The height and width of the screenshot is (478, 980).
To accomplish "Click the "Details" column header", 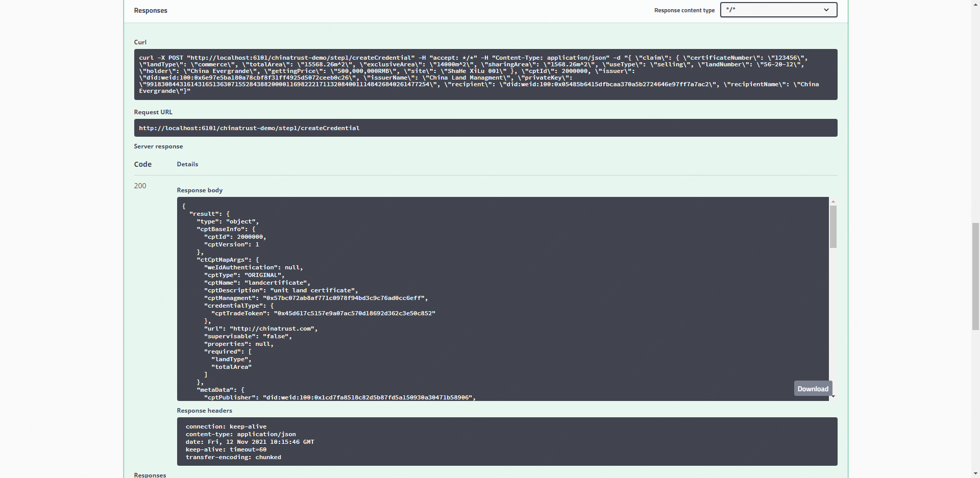I will point(187,164).
